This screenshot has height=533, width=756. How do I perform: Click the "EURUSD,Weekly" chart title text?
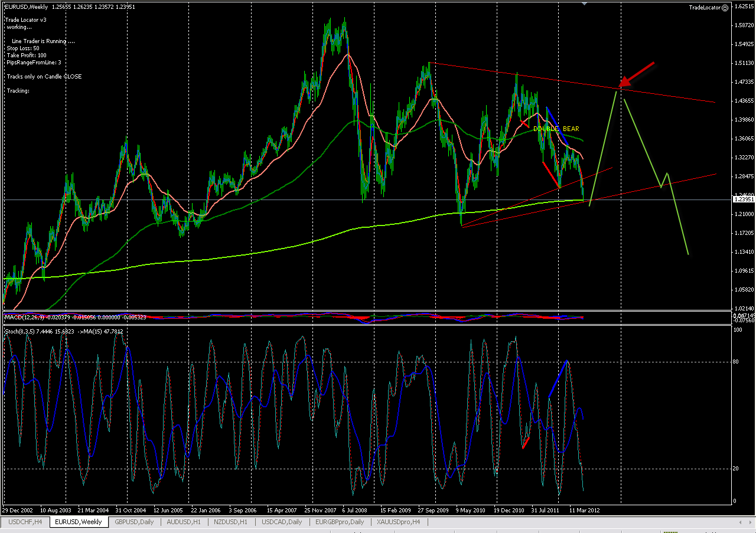25,6
